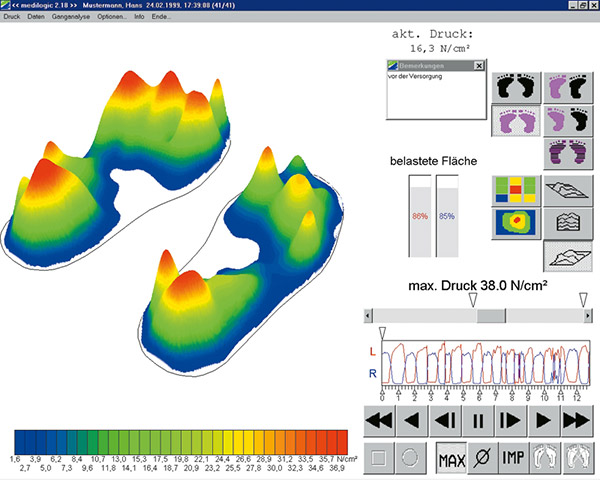
Task: Click the striped purple feet icon
Action: [x=566, y=155]
